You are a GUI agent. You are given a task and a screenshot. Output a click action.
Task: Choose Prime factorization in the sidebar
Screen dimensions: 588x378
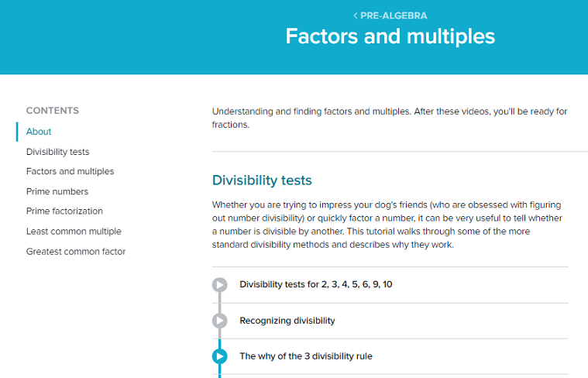[64, 211]
